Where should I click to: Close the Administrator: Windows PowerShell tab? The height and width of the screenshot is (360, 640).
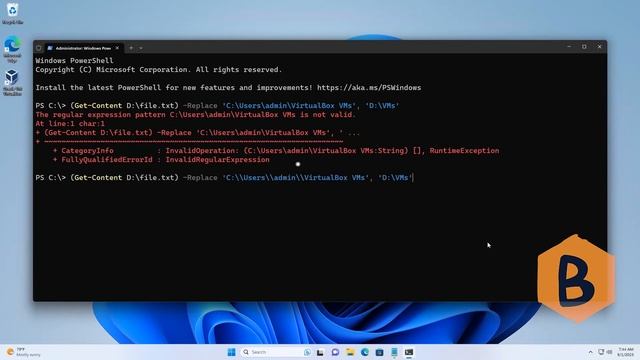(x=117, y=48)
